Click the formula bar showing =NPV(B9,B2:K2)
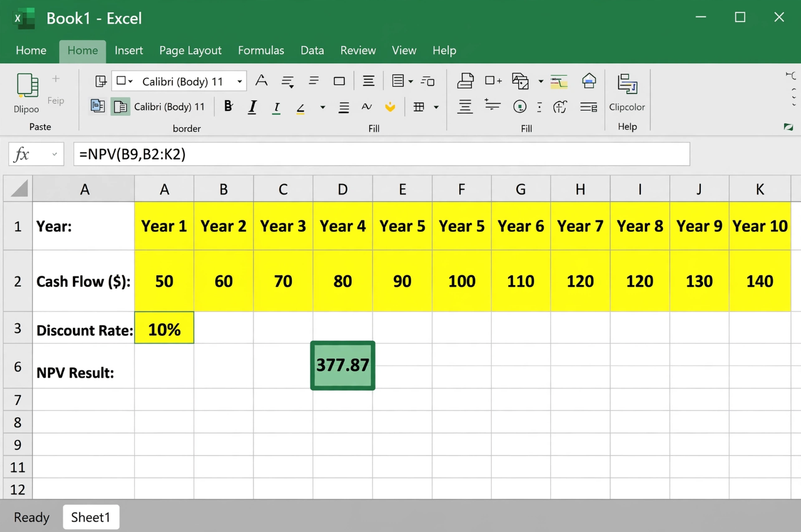This screenshot has height=532, width=801. point(382,154)
